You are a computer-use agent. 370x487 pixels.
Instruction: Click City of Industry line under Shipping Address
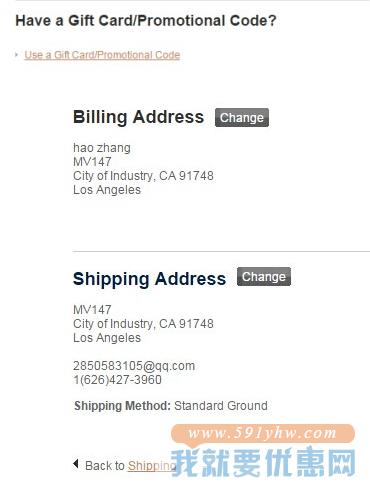click(143, 324)
